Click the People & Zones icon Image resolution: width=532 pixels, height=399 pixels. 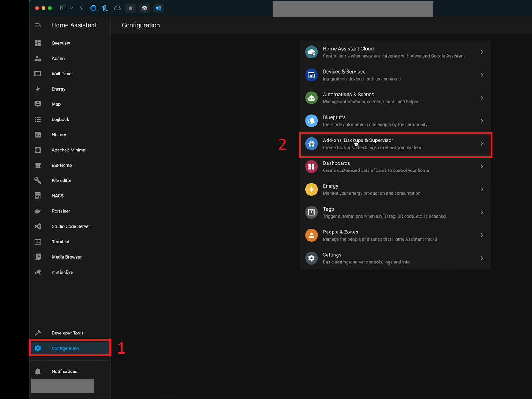tap(311, 235)
